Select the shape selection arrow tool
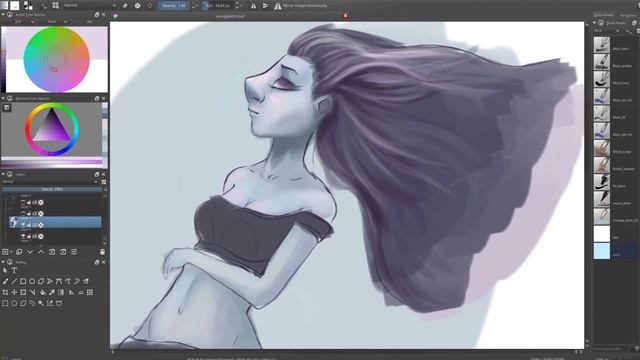Screen dimensions: 640x360 click(5, 270)
